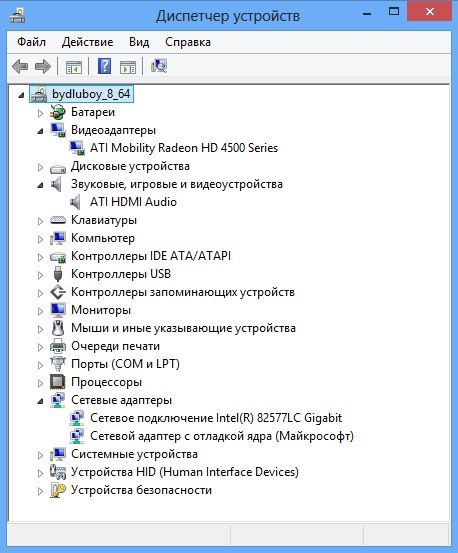This screenshot has height=553, width=458.
Task: Click the Устройства HID icon
Action: (x=58, y=472)
